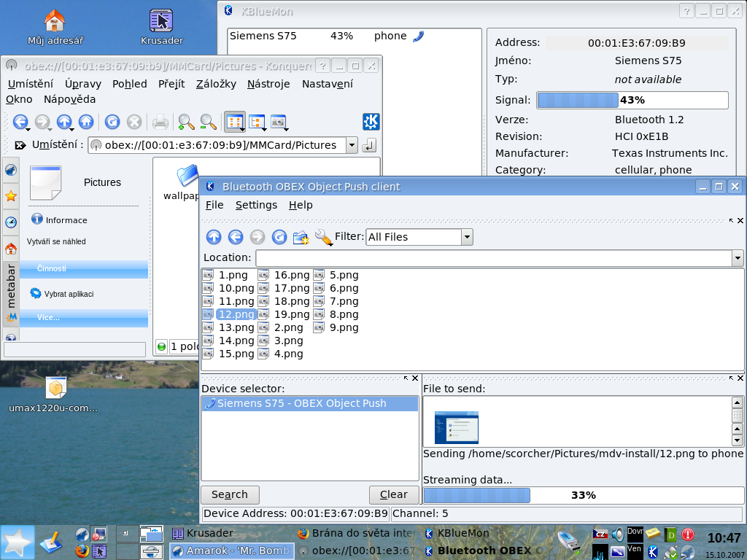Screen dimensions: 747x560
Task: Click Konqueror Up directory button
Action: (64, 122)
